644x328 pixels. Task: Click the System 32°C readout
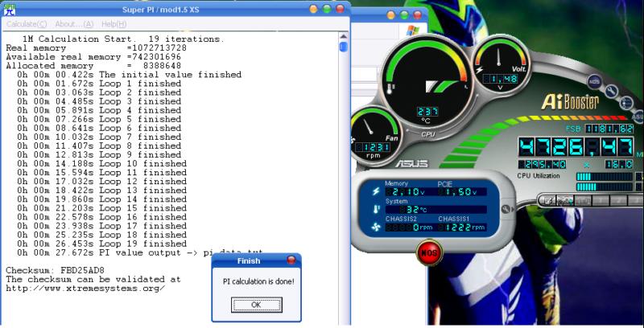[436, 210]
